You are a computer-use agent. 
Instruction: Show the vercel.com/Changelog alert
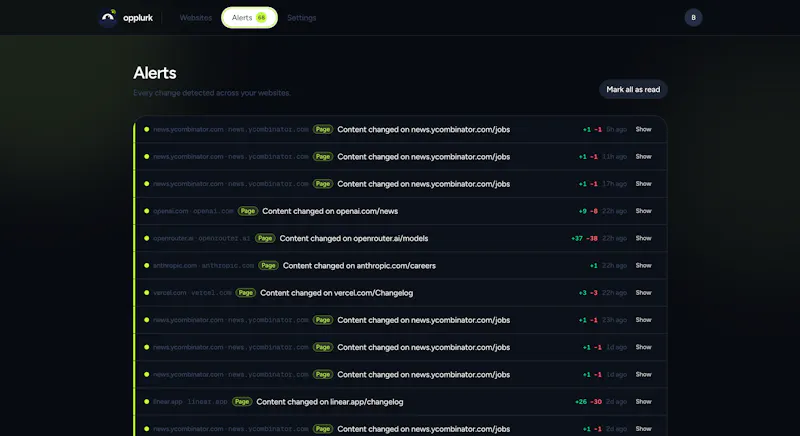click(x=643, y=293)
